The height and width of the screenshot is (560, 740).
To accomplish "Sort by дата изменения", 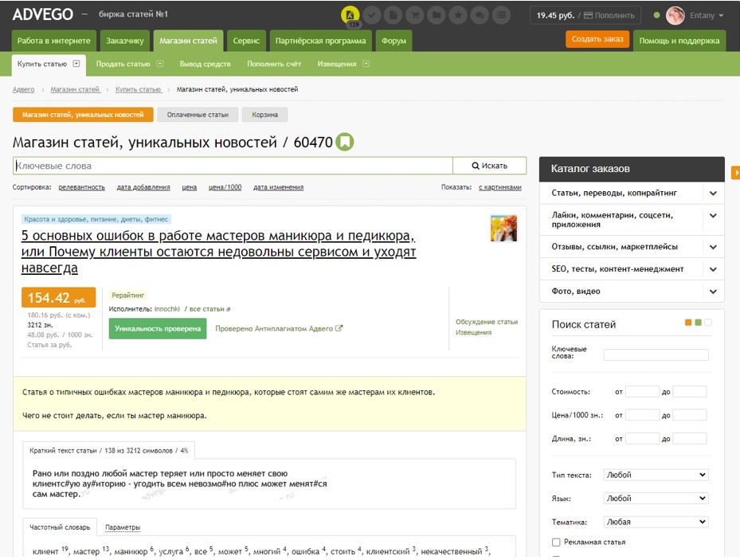I will [279, 187].
